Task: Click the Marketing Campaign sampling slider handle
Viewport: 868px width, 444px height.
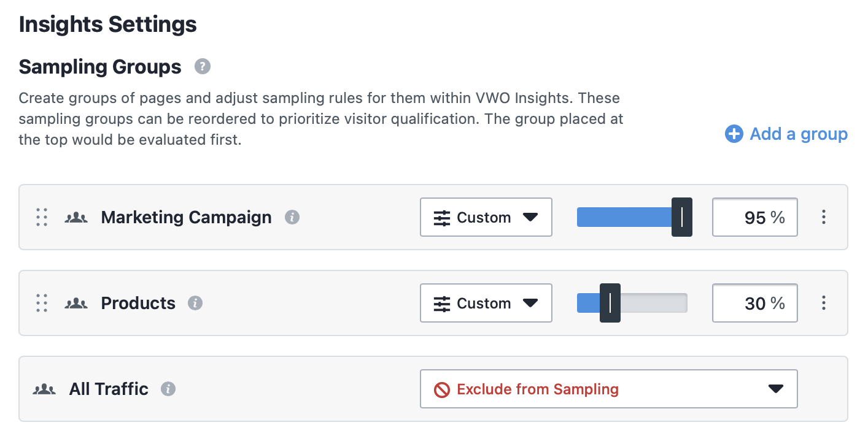Action: pyautogui.click(x=682, y=217)
